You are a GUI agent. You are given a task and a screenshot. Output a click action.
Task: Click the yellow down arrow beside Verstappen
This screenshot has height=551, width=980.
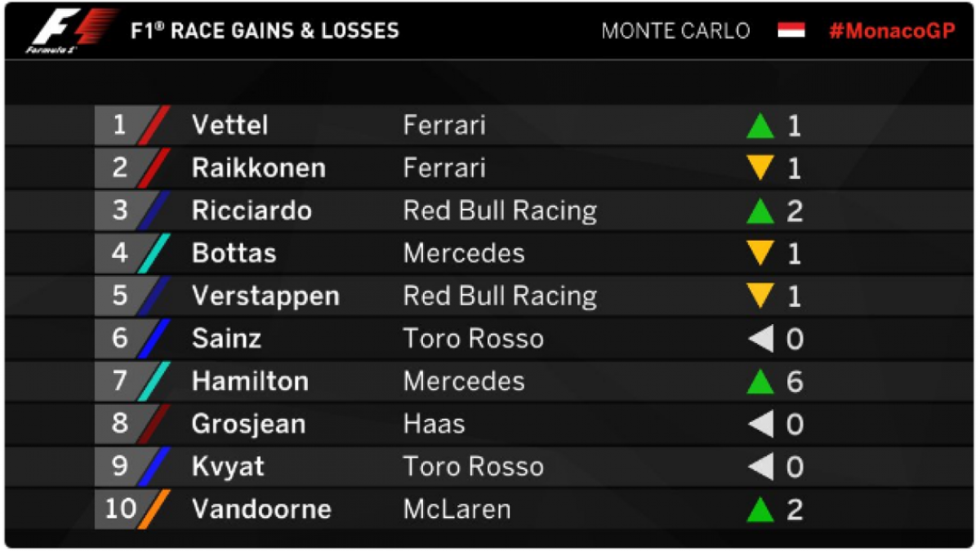point(760,296)
